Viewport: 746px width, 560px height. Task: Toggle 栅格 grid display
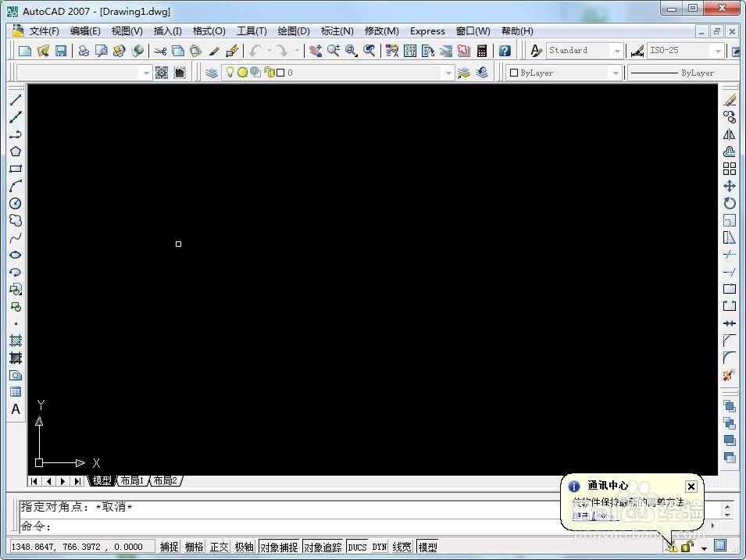coord(194,547)
